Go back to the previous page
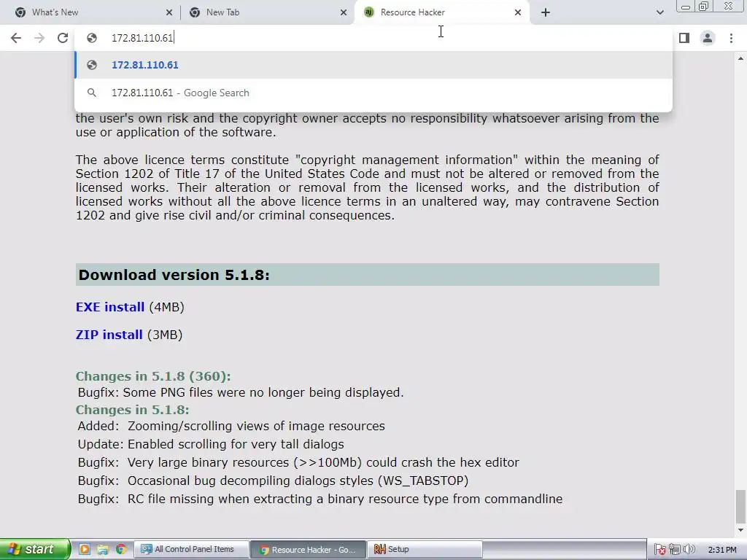Screen dimensions: 747x560 coord(16,38)
